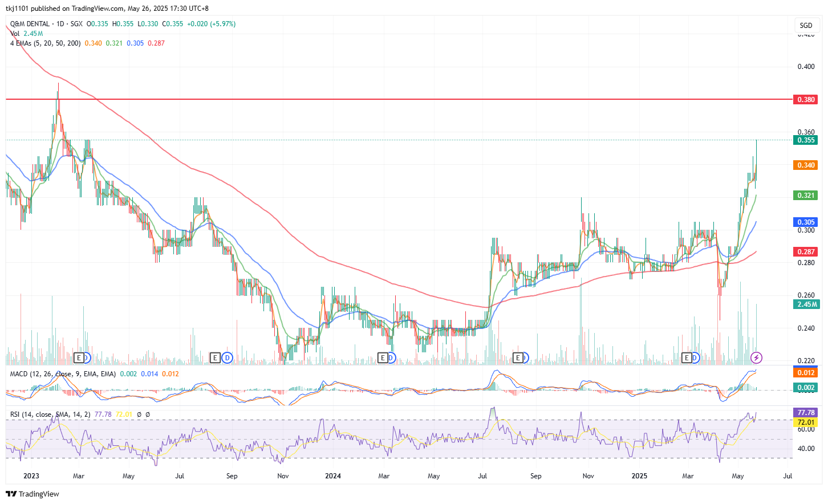Click the green 0.002 MACD histogram axis label
Screen dimensions: 828x504
click(x=806, y=387)
